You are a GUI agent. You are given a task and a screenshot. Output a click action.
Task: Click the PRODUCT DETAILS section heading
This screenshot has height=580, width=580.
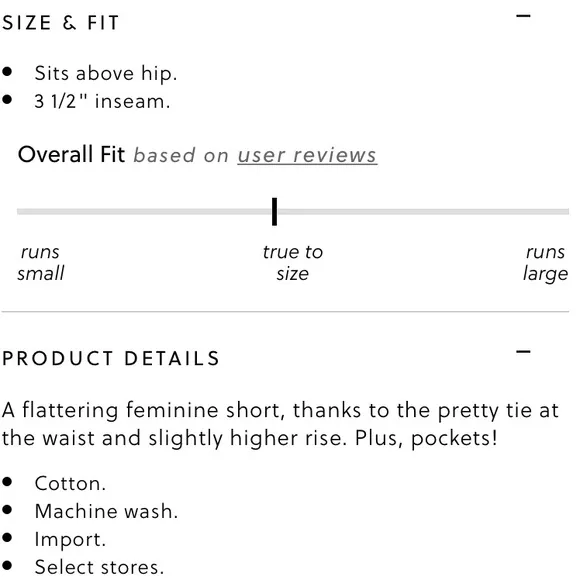[111, 358]
